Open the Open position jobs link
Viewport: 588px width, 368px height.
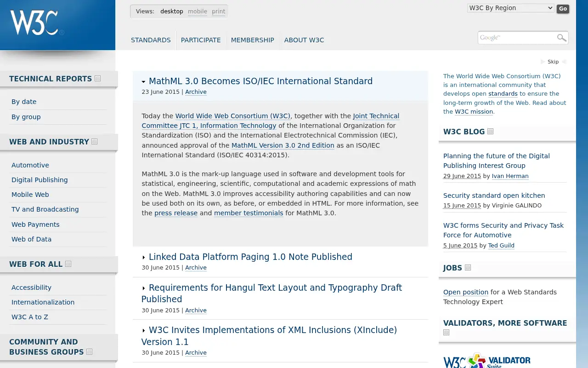(466, 292)
